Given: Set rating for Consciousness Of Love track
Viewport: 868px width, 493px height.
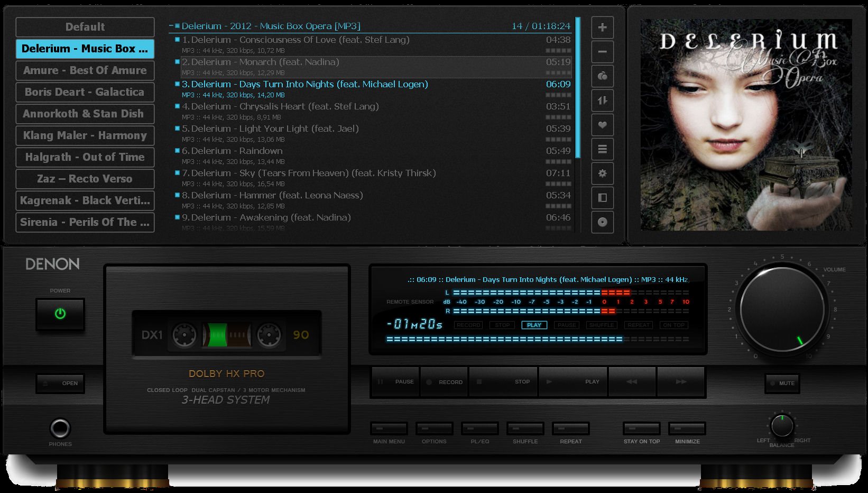Looking at the screenshot, I should click(558, 51).
